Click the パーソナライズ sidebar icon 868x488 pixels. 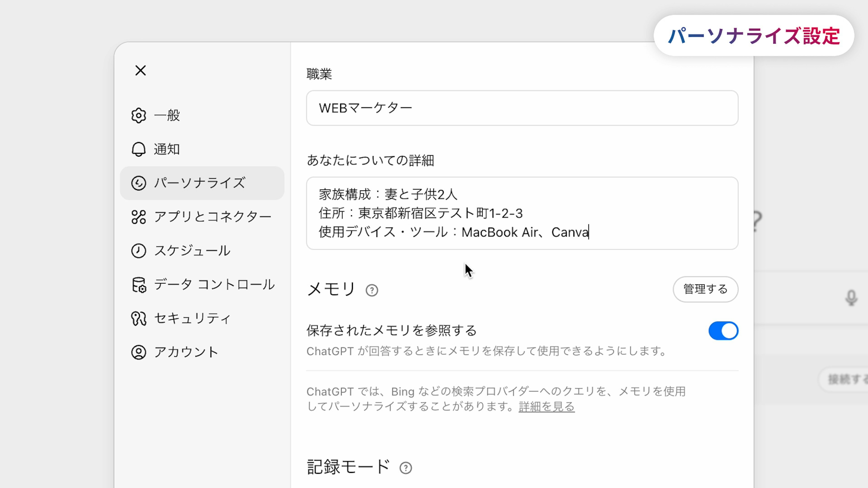tap(139, 183)
